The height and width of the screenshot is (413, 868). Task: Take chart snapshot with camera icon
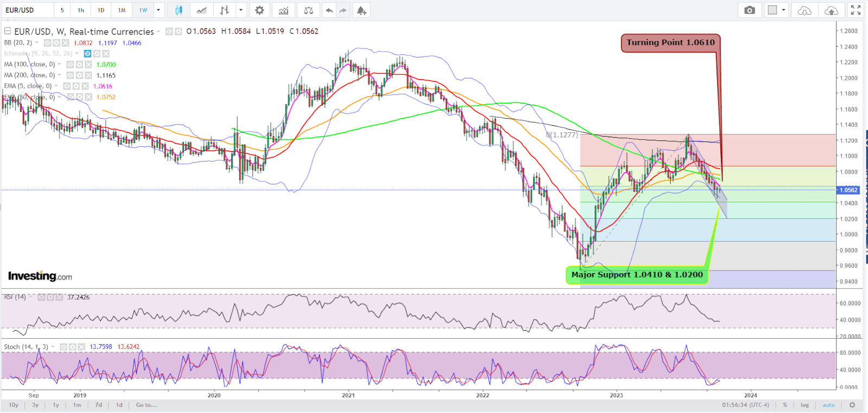(x=749, y=10)
